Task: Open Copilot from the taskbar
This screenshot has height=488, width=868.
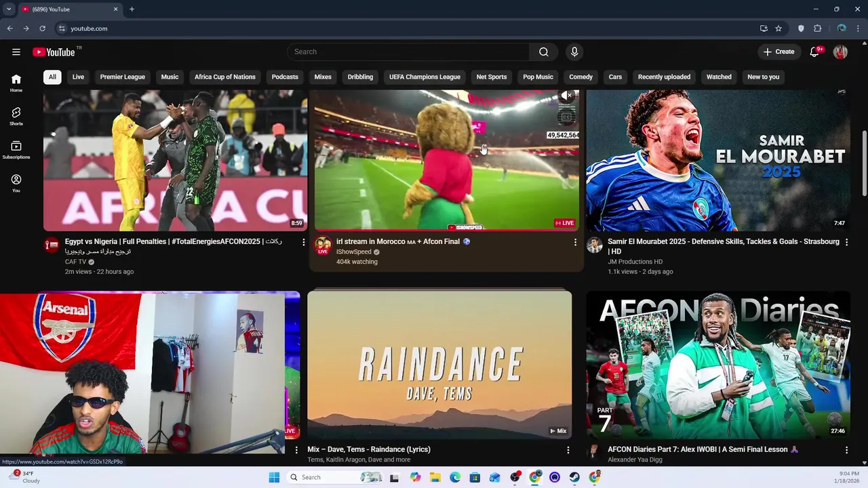Action: 415,477
